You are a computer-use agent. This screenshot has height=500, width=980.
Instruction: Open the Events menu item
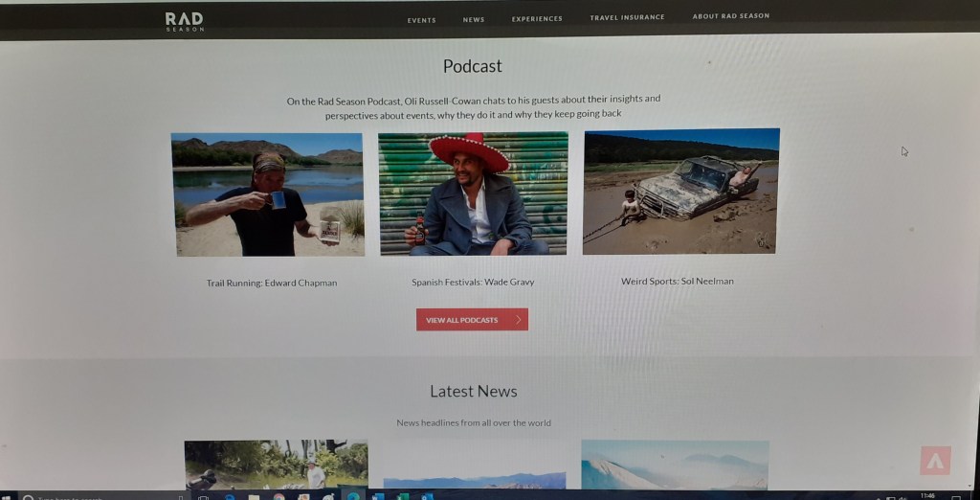421,19
